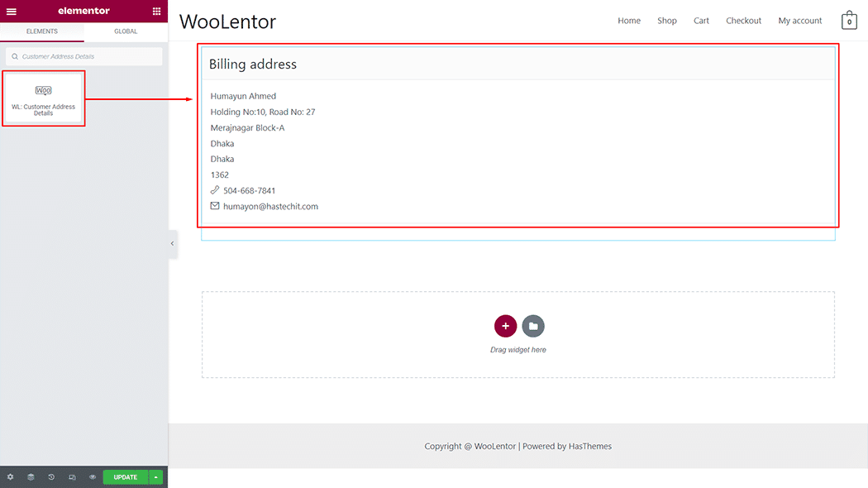Viewport: 868px width, 488px height.
Task: Click the add new section plus button
Action: coord(505,326)
